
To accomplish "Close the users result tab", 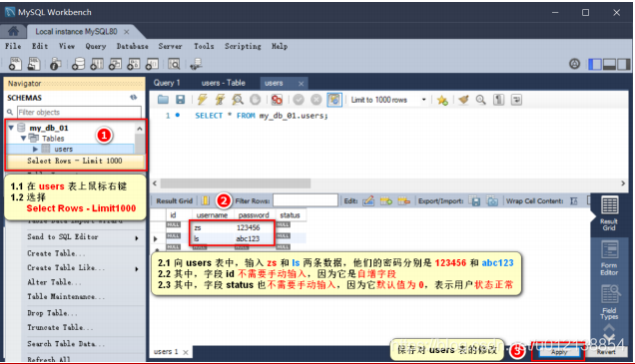I will (301, 84).
